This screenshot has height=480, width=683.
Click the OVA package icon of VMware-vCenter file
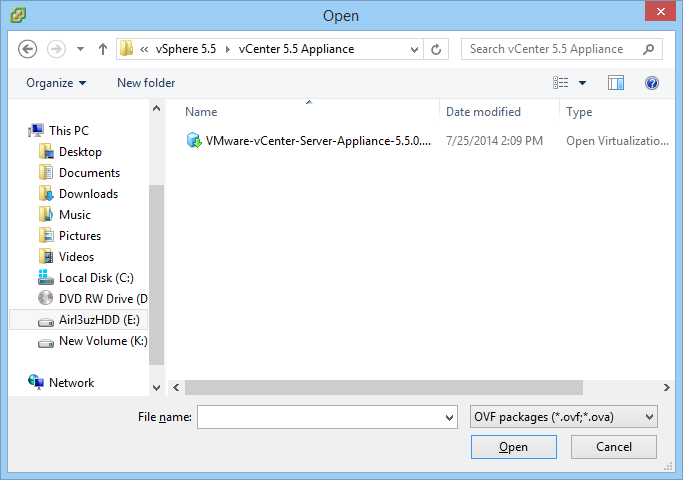[x=193, y=141]
